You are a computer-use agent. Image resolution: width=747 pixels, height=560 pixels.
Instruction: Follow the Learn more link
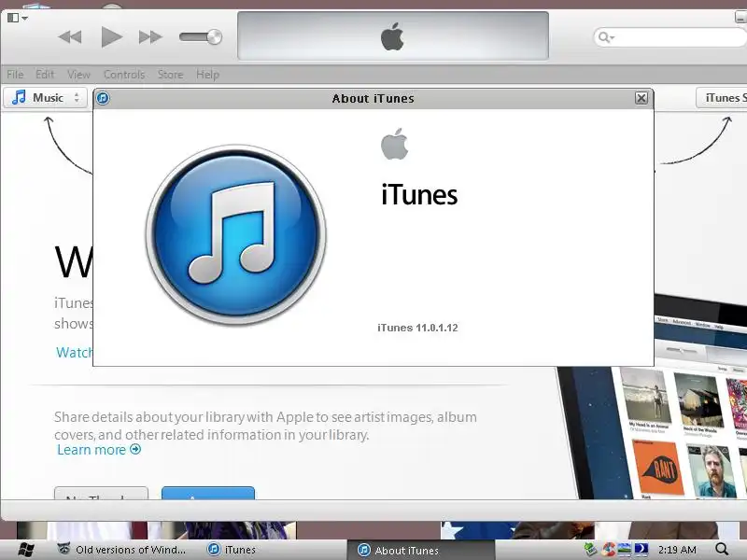(92, 450)
